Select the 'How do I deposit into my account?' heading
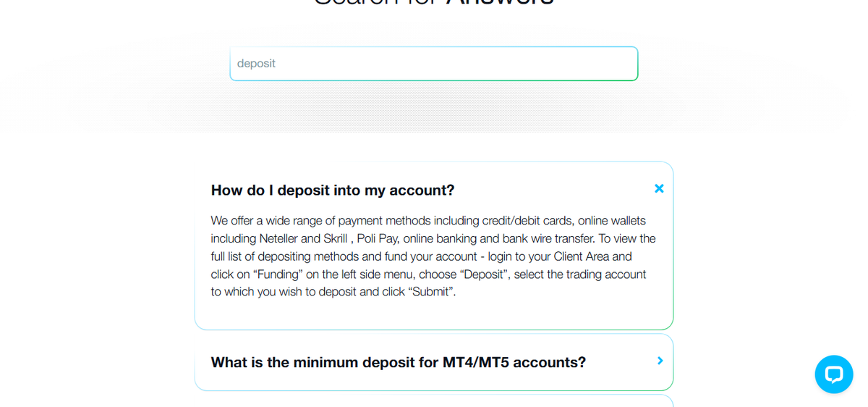The height and width of the screenshot is (407, 868). click(333, 190)
